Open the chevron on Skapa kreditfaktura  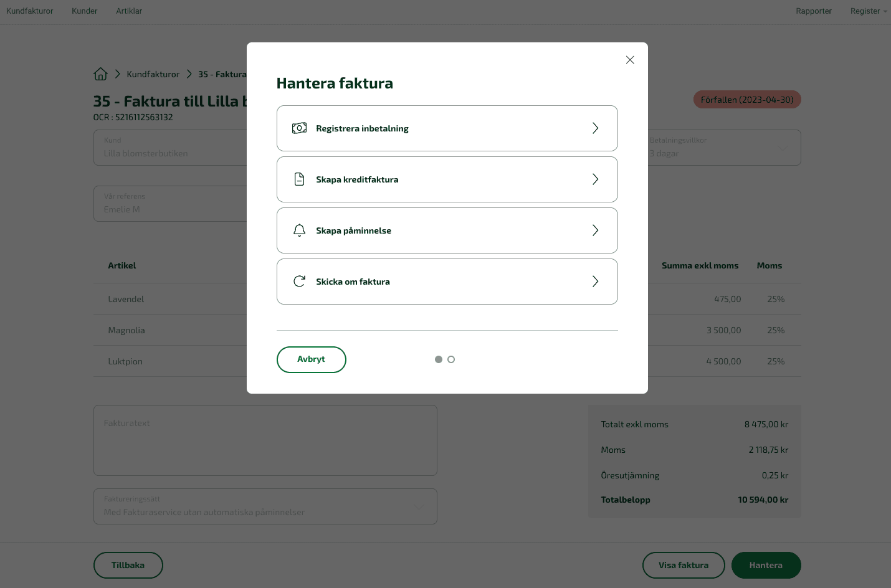595,179
